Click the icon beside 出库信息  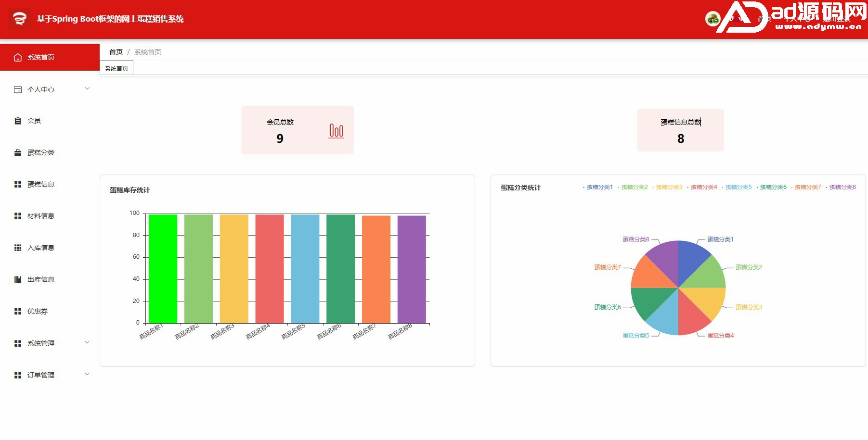tap(18, 279)
